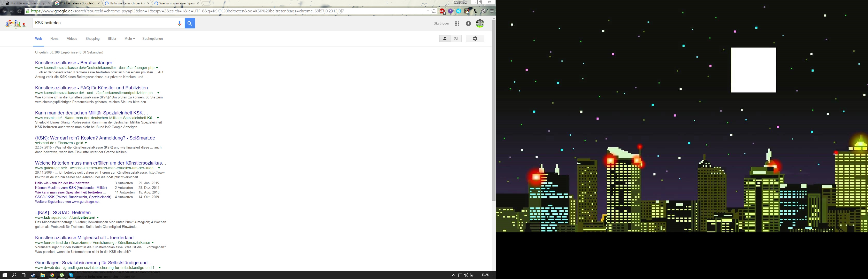Click the voice search microphone icon
The height and width of the screenshot is (279, 868).
(x=179, y=23)
